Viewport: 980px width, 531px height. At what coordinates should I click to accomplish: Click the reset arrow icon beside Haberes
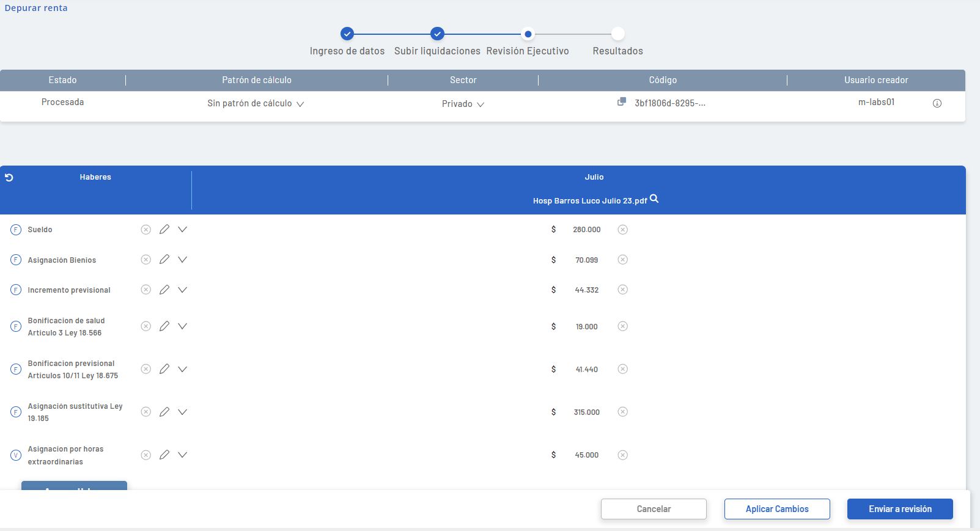[9, 177]
